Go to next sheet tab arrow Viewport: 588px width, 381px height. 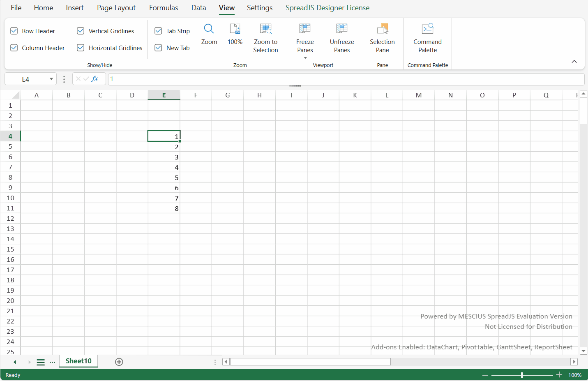pos(29,362)
